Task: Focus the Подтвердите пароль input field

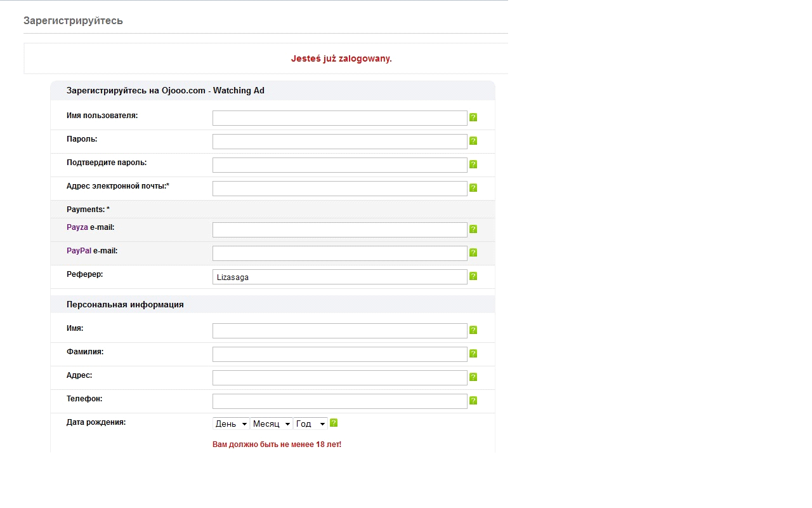Action: pos(340,165)
